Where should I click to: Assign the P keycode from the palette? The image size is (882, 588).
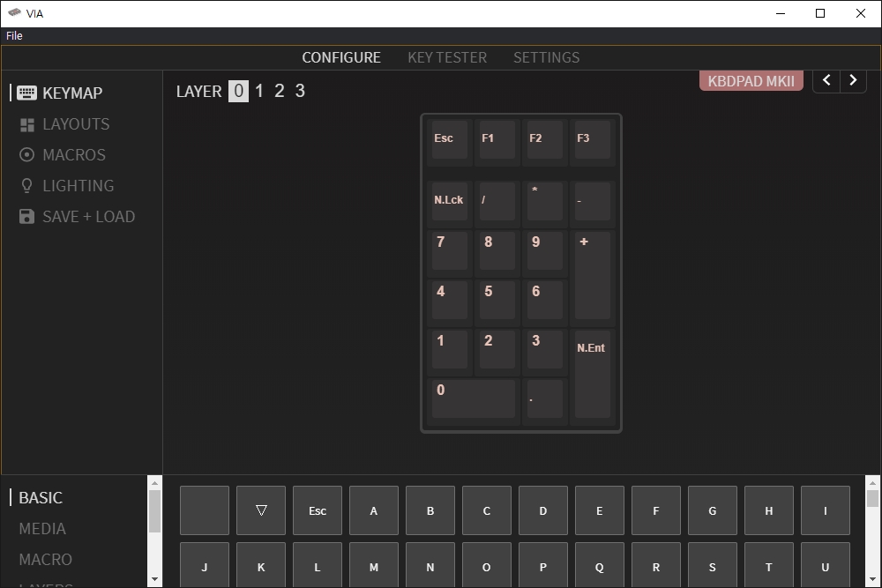[x=542, y=565]
